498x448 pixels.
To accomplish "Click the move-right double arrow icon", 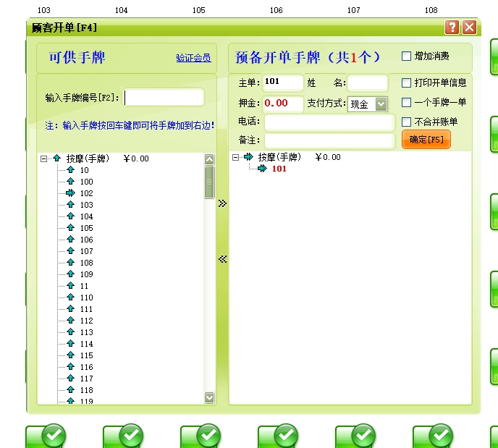I will tap(222, 203).
